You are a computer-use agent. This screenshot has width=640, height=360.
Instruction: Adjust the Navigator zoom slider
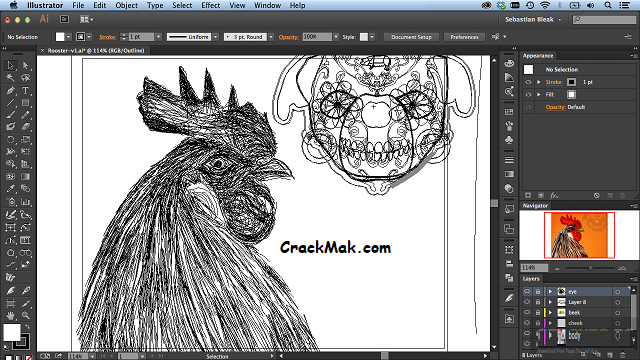point(590,268)
